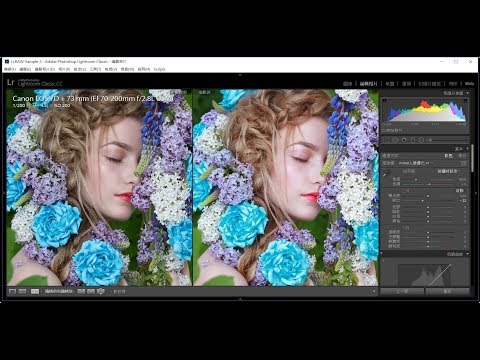Copy After settings to Before icon
The height and width of the screenshot is (360, 480).
tap(91, 291)
